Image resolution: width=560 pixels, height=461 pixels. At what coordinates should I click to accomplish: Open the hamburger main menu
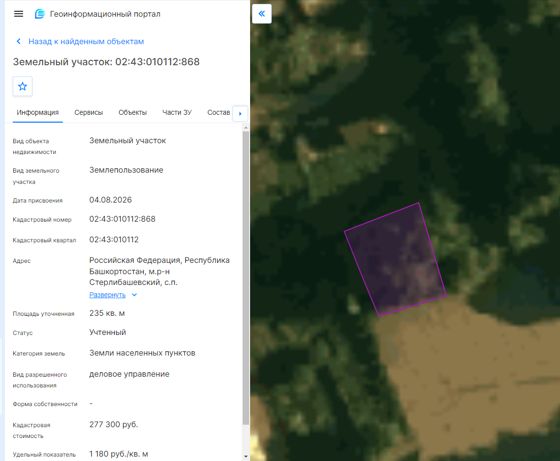(x=19, y=14)
